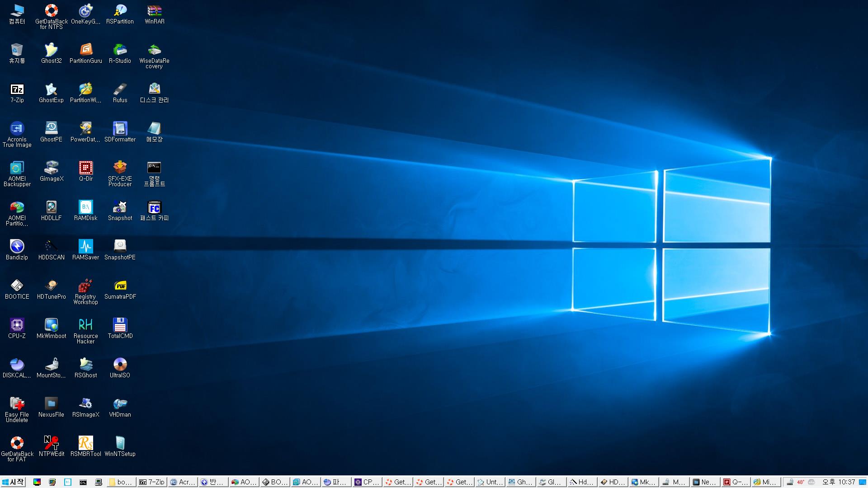The width and height of the screenshot is (868, 488).
Task: Select the UltraISO disc icon
Action: [120, 368]
